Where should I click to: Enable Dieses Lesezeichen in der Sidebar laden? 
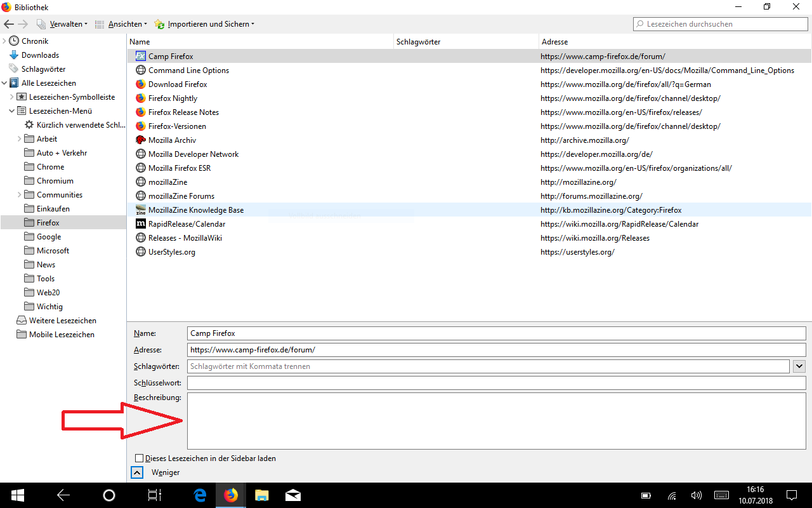click(x=139, y=458)
